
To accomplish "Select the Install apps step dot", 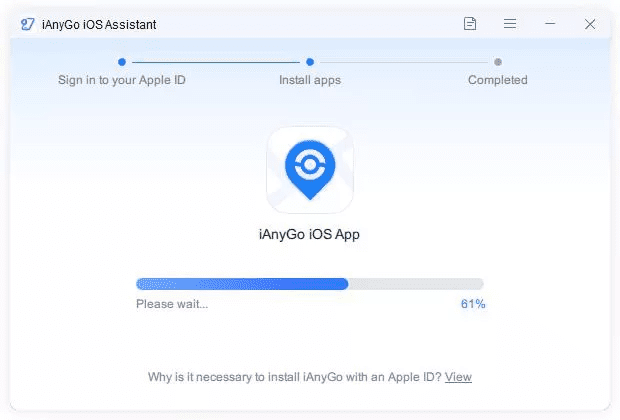I will tap(310, 62).
